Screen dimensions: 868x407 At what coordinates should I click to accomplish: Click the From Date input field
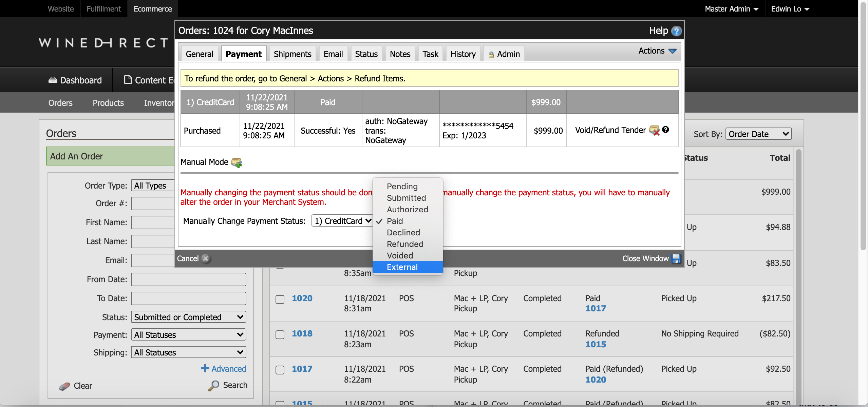pos(188,279)
